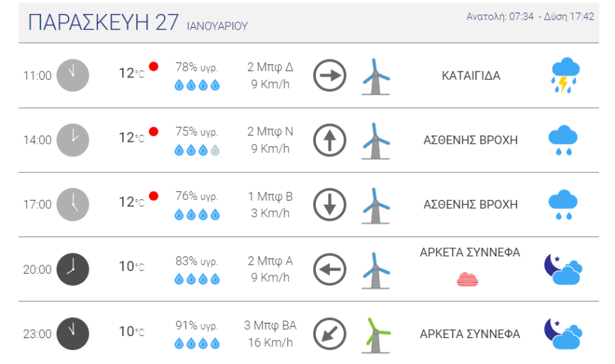The width and height of the screenshot is (615, 364).
Task: Click the night cloudy moon icon at 20:00
Action: pyautogui.click(x=563, y=270)
